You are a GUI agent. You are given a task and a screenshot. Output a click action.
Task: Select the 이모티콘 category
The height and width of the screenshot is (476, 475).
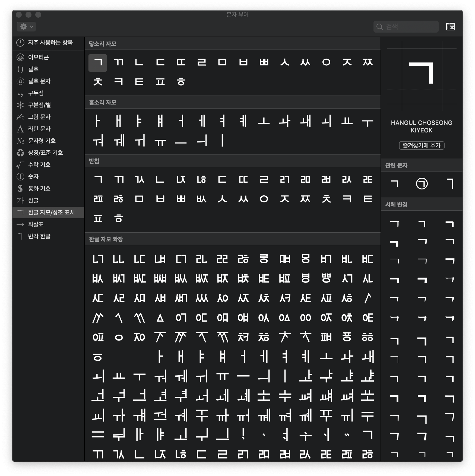tap(48, 57)
